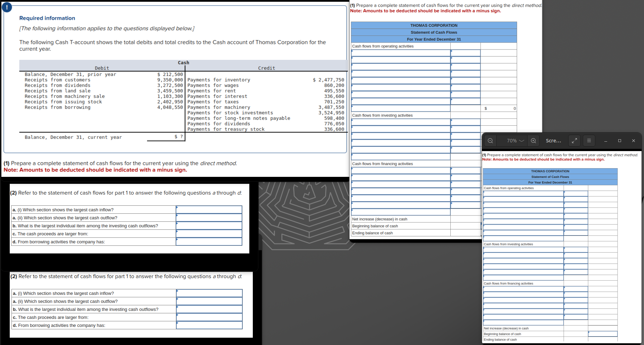Open first operating dropdown in zoomed 70% window

(x=523, y=194)
